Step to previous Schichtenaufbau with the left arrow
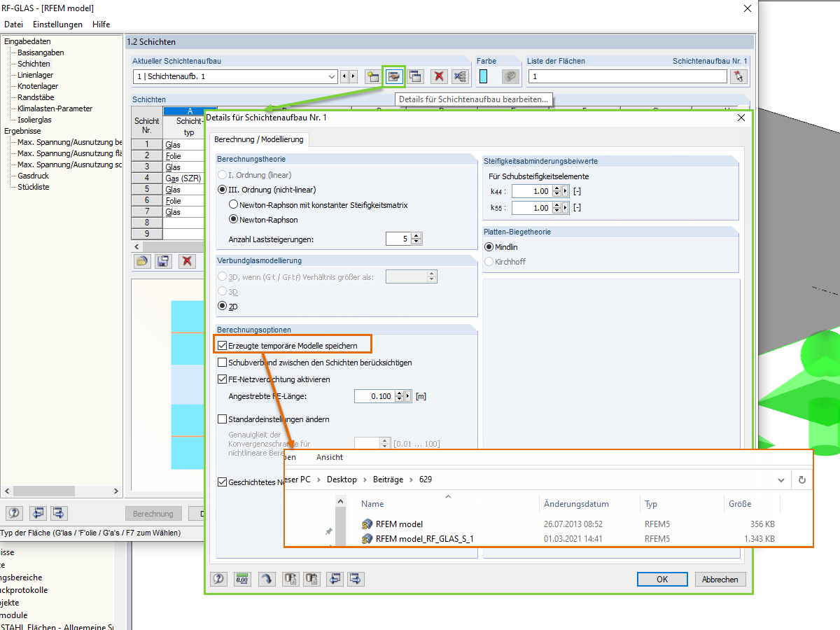 [x=345, y=76]
